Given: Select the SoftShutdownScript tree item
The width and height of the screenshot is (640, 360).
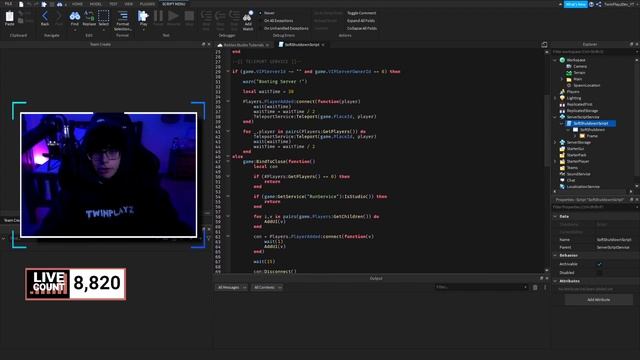Looking at the screenshot, I should coord(590,123).
